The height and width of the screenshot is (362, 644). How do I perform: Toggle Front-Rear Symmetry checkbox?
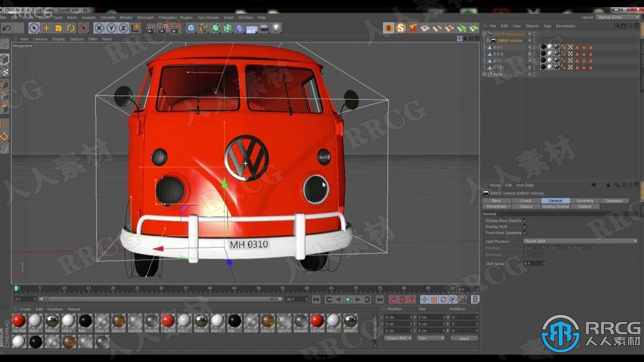pyautogui.click(x=525, y=232)
